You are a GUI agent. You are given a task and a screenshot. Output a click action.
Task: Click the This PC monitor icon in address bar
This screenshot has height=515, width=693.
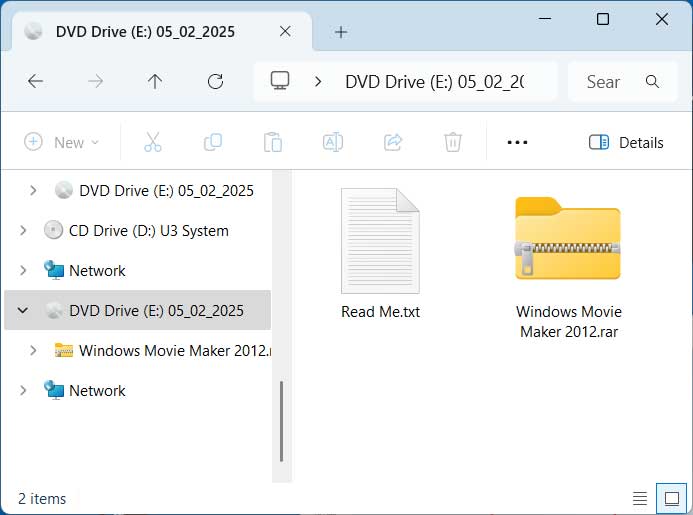pos(280,81)
